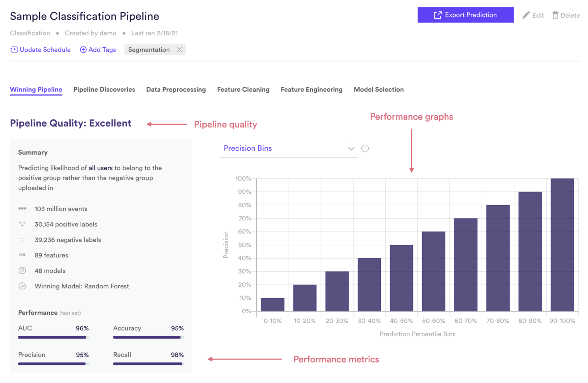Screen dimensions: 588x383
Task: Open the Data Preprocessing tab
Action: (x=176, y=90)
